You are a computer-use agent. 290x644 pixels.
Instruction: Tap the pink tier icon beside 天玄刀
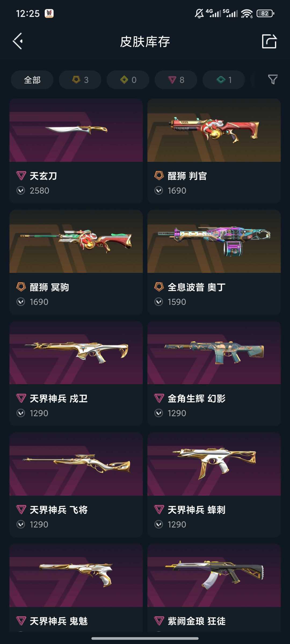[x=21, y=176]
